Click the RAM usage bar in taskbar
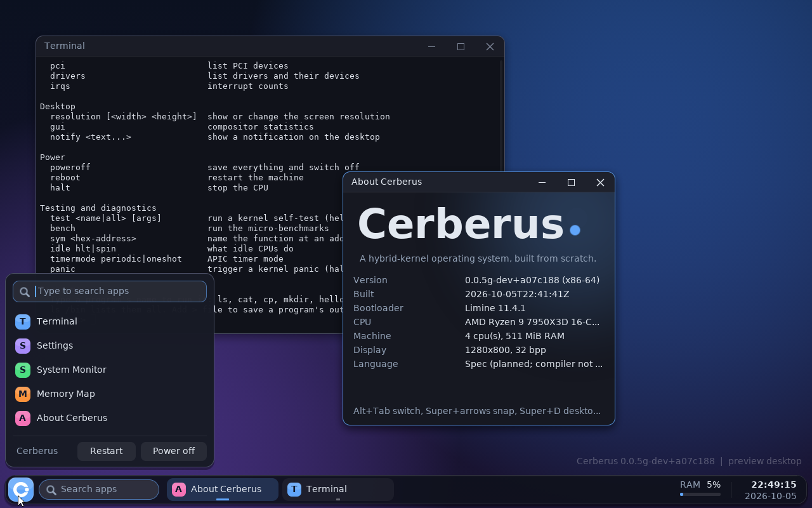Screen dimensions: 812x508 (x=700, y=494)
